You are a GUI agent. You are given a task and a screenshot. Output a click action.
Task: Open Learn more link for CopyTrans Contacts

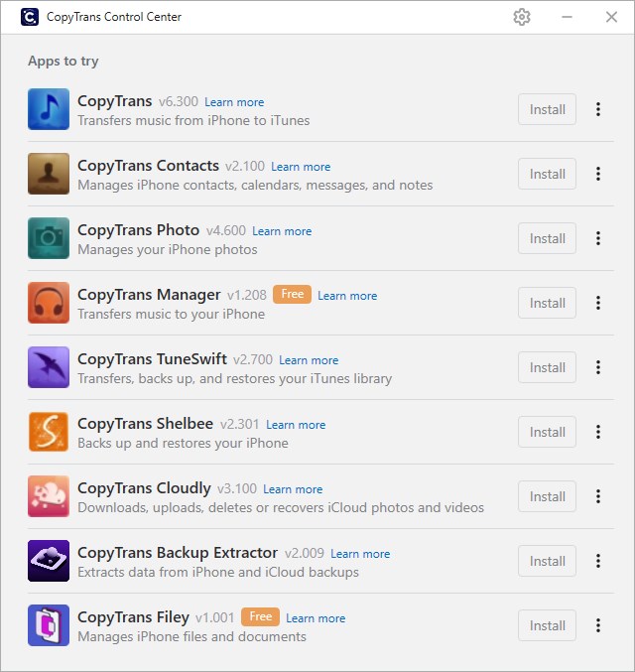[301, 167]
